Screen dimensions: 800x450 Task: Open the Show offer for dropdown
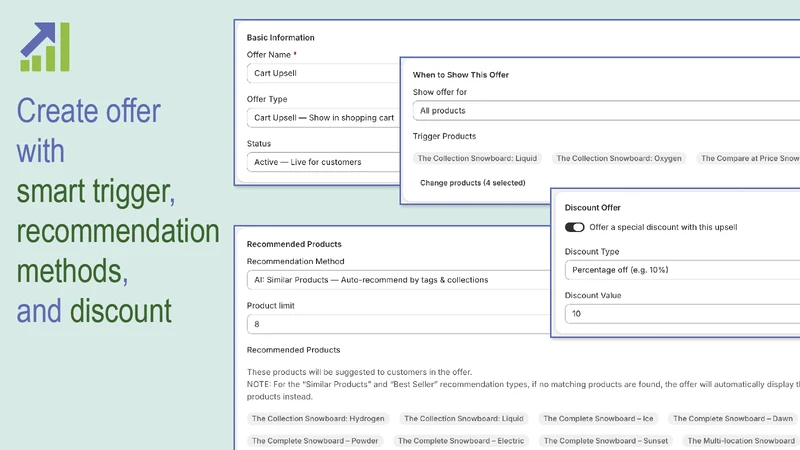[x=606, y=111]
